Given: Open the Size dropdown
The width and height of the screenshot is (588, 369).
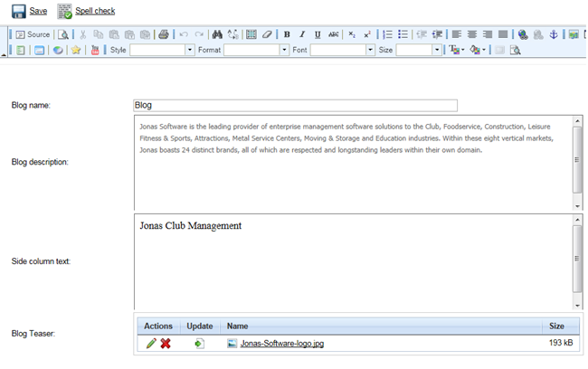Looking at the screenshot, I should coord(419,50).
